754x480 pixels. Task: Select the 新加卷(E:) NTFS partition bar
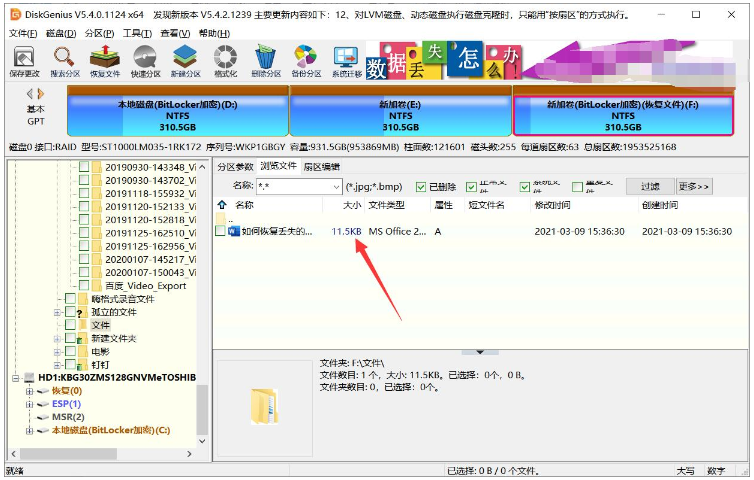(401, 111)
